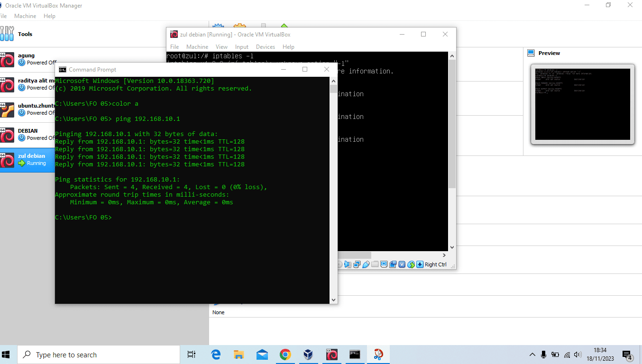
Task: Open Task View on the taskbar
Action: point(192,355)
